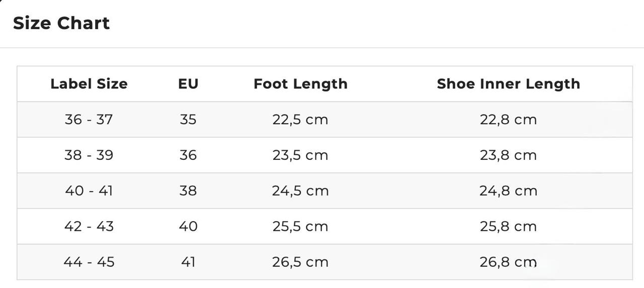Select label size 40 - 41 cell
This screenshot has height=288, width=644.
[89, 191]
